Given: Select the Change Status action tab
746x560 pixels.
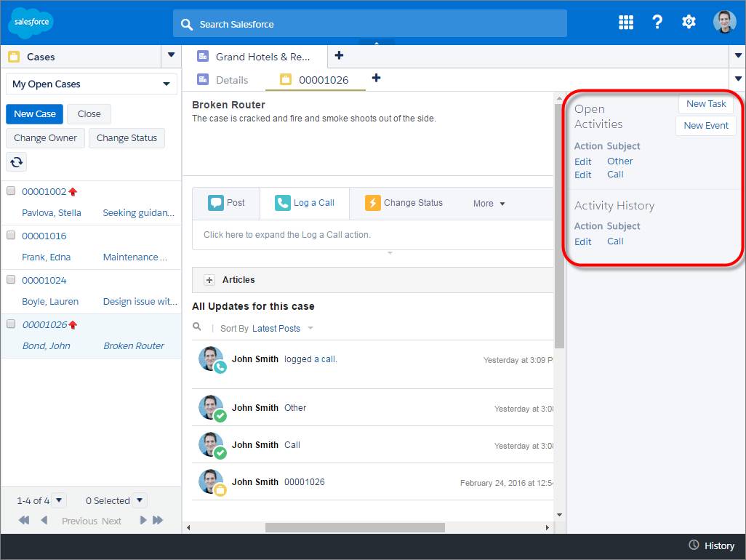Looking at the screenshot, I should tap(404, 203).
